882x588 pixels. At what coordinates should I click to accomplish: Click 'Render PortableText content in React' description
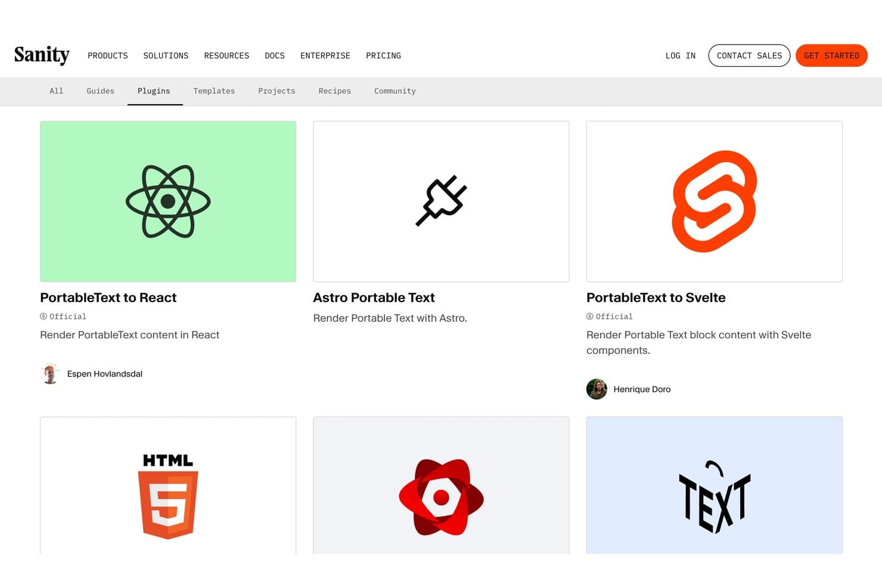click(x=129, y=335)
